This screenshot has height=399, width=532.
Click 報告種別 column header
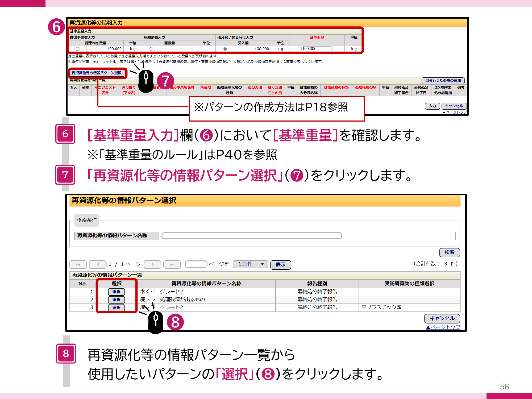(x=317, y=284)
